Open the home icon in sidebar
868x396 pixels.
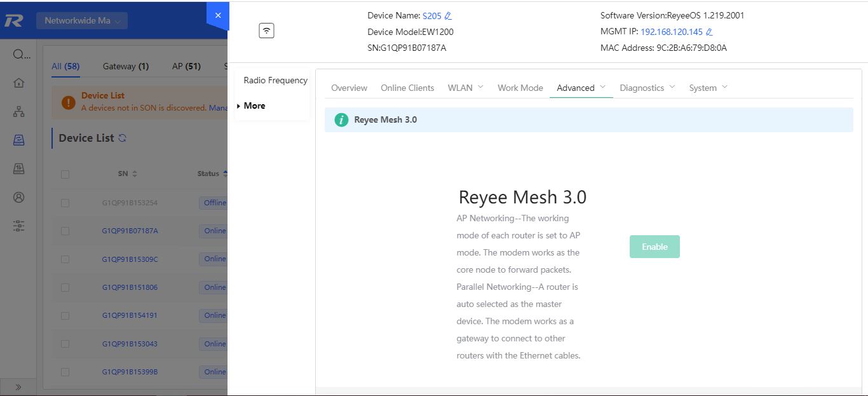(x=19, y=83)
